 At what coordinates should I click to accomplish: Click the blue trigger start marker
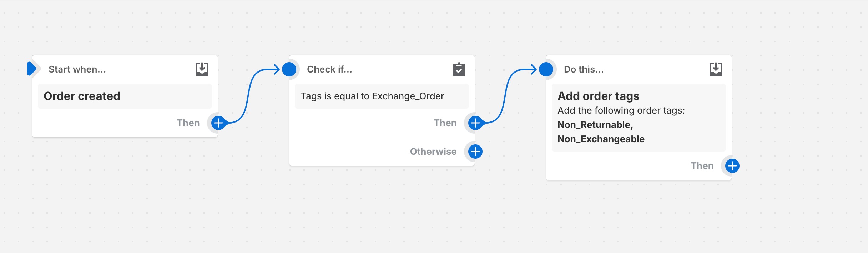pos(31,69)
